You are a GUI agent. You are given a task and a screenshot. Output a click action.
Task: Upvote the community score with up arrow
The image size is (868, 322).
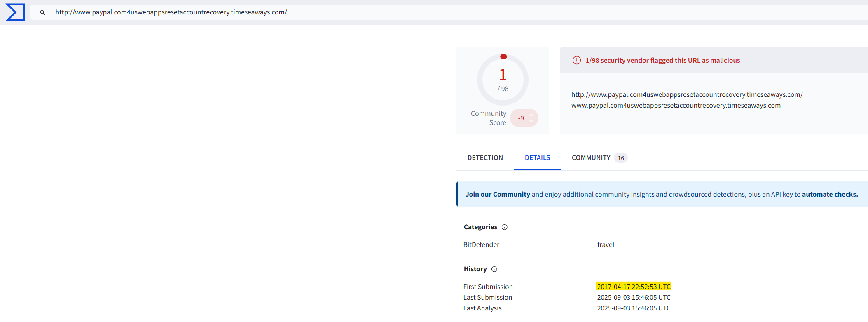coord(531,115)
